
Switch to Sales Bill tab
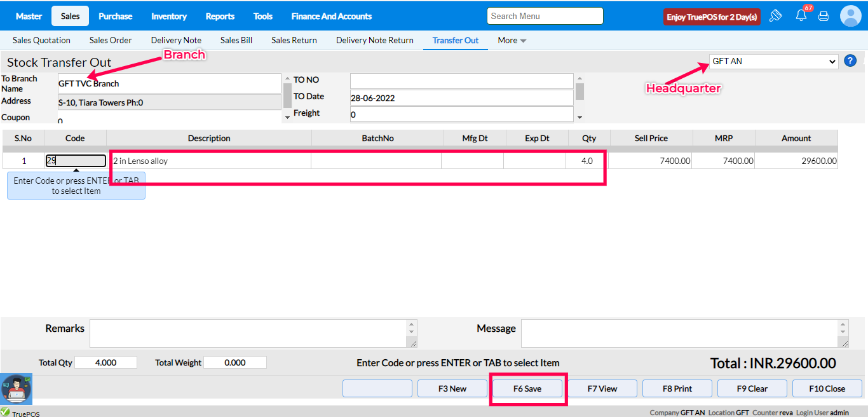[236, 40]
